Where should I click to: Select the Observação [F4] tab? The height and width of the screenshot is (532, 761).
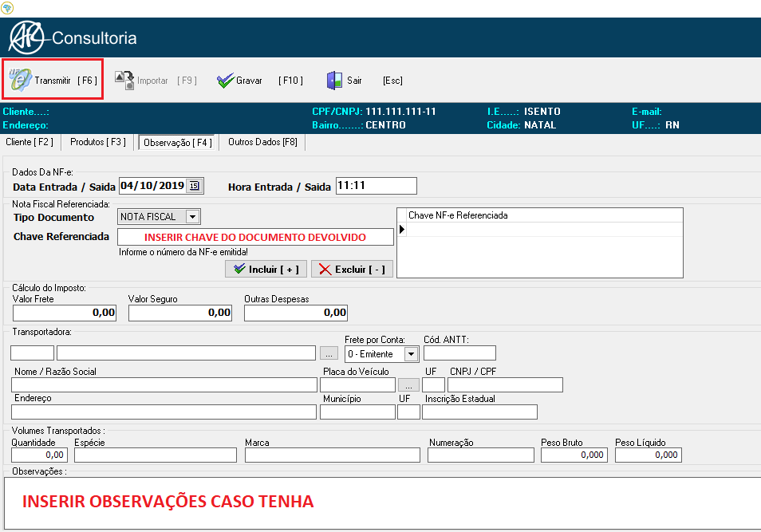tap(178, 143)
